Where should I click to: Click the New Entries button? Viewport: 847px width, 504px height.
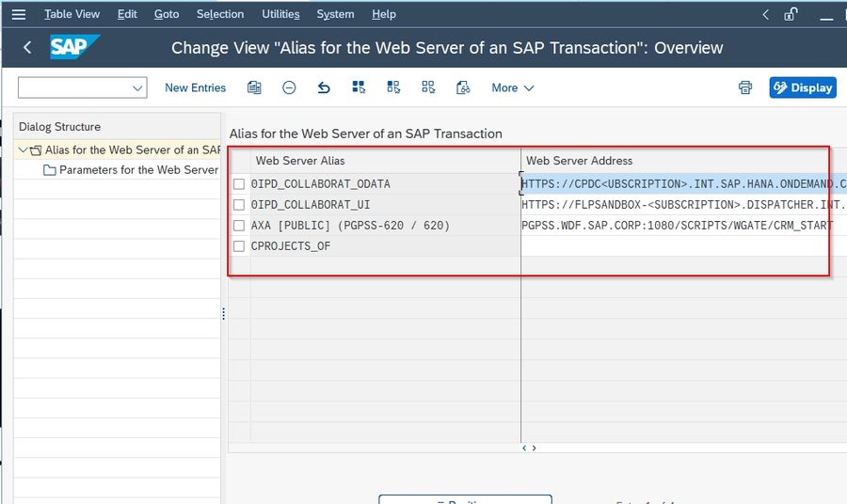(x=195, y=87)
